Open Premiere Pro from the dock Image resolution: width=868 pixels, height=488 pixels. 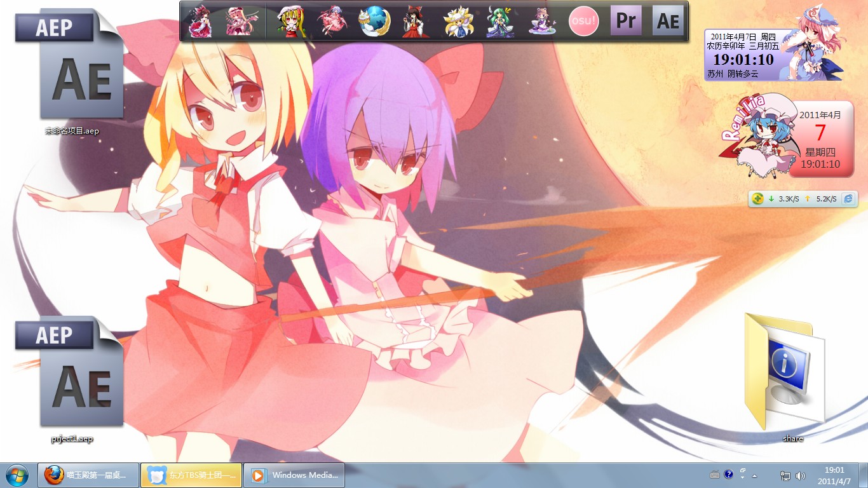626,20
